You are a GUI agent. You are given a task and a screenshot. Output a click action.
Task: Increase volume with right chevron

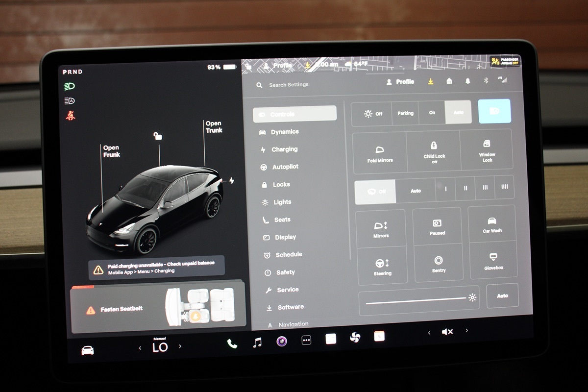[466, 331]
